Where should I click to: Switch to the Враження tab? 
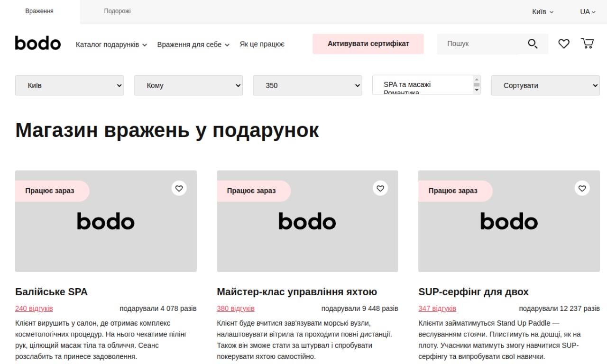tap(39, 11)
